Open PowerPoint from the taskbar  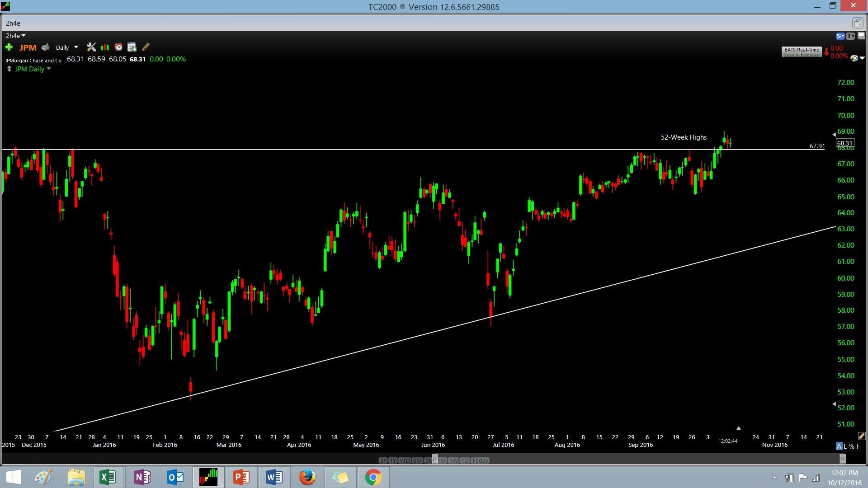tap(241, 477)
